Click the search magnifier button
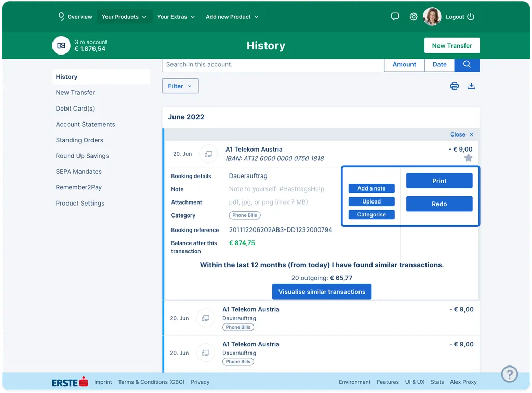 coord(467,64)
